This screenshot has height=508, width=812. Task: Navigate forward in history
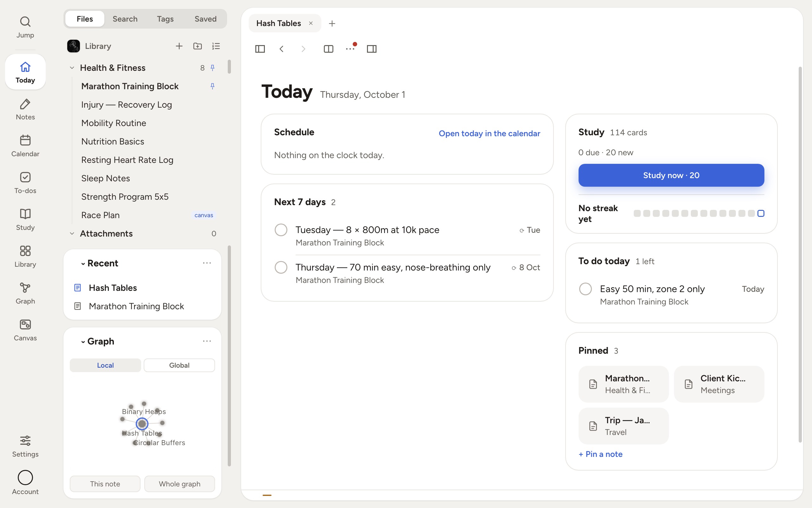click(x=303, y=49)
